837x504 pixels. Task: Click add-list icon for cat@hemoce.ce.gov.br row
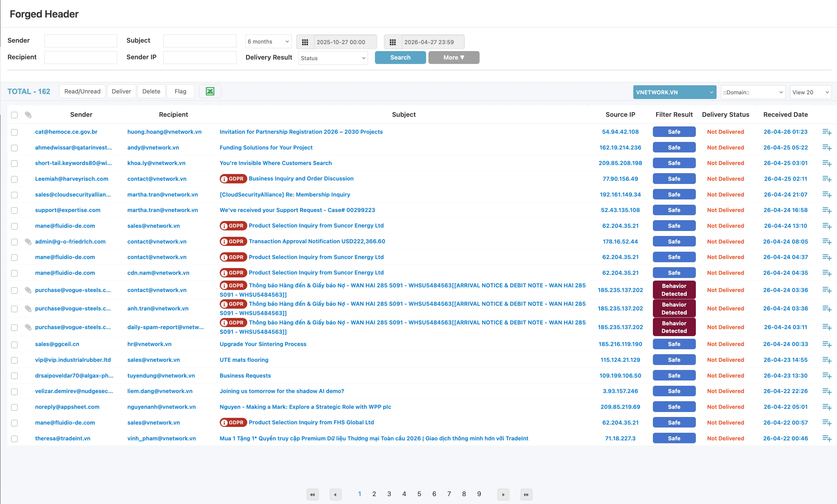tap(827, 132)
